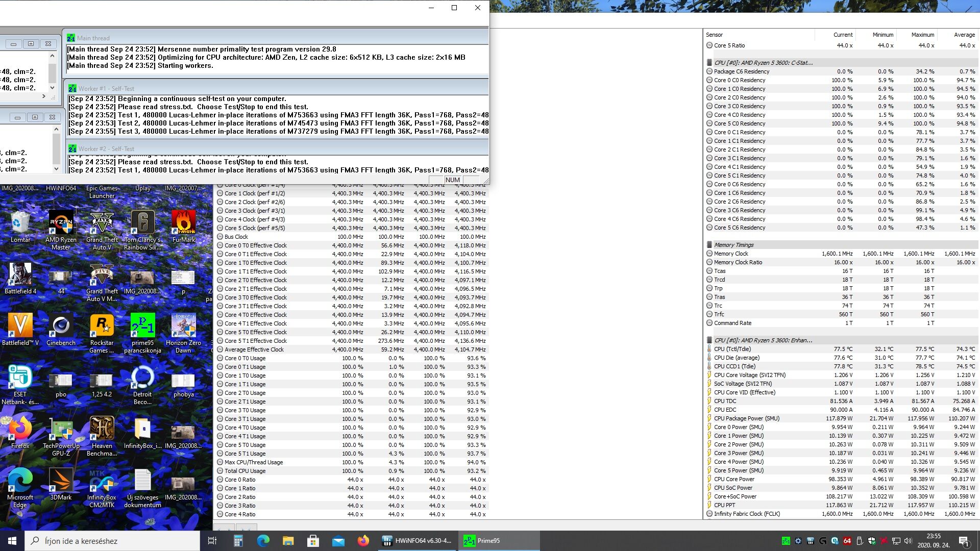The height and width of the screenshot is (551, 980).
Task: Open the Mail app from taskbar
Action: pyautogui.click(x=338, y=541)
